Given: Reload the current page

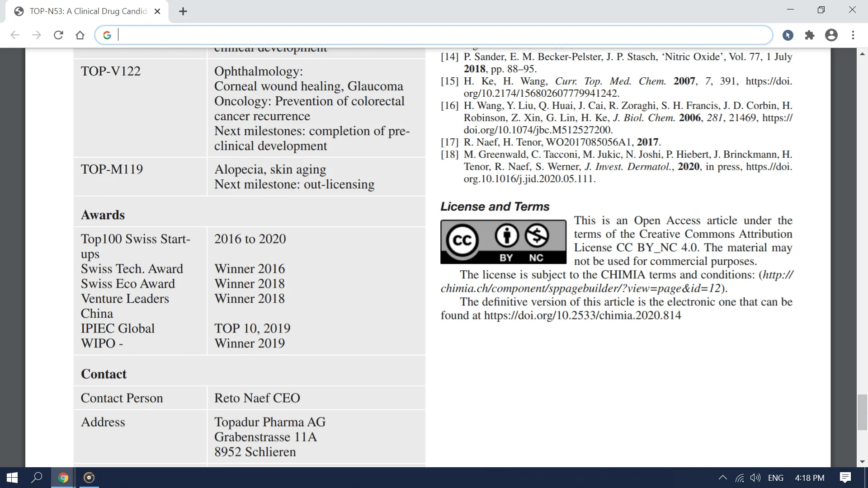Looking at the screenshot, I should coord(58,35).
